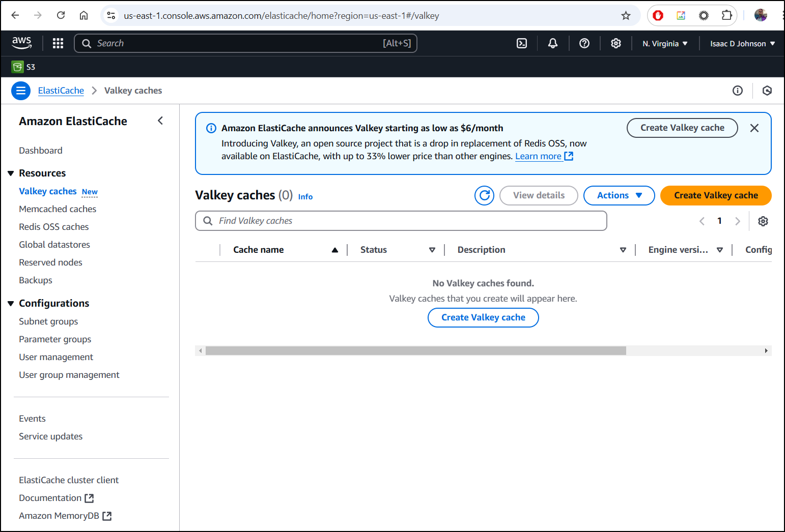Click the info icon in the announcement banner
This screenshot has width=785, height=532.
211,128
